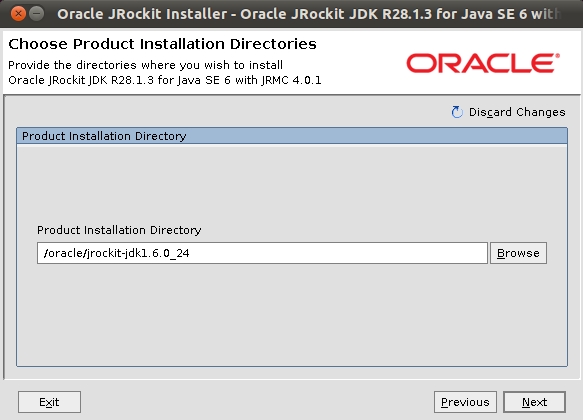
Task: Click the installer window title bar text
Action: point(309,14)
